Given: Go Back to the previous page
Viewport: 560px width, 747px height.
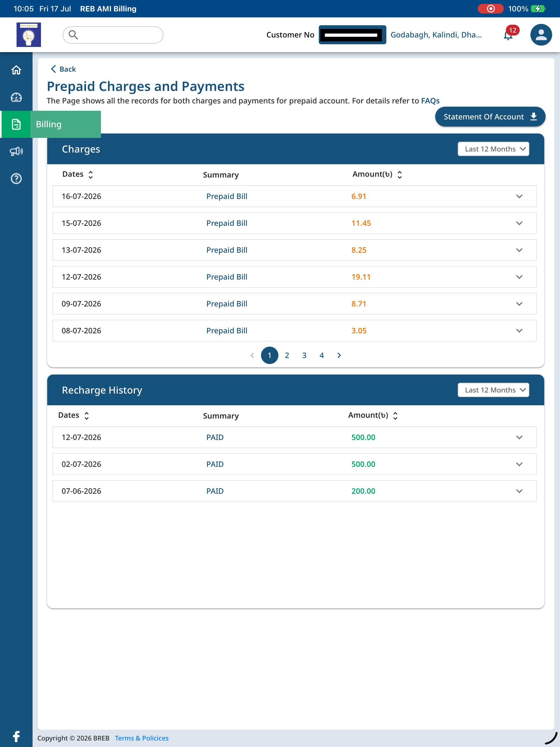Looking at the screenshot, I should [x=63, y=69].
